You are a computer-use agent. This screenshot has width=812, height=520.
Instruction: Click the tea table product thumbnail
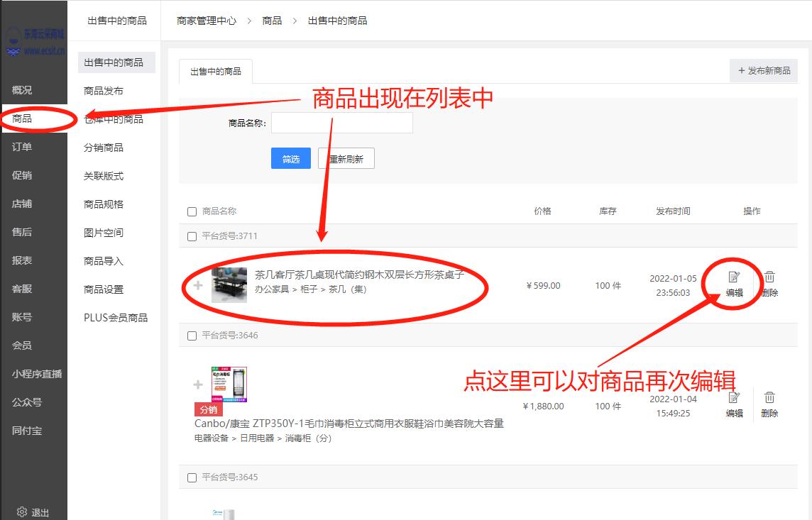click(229, 285)
